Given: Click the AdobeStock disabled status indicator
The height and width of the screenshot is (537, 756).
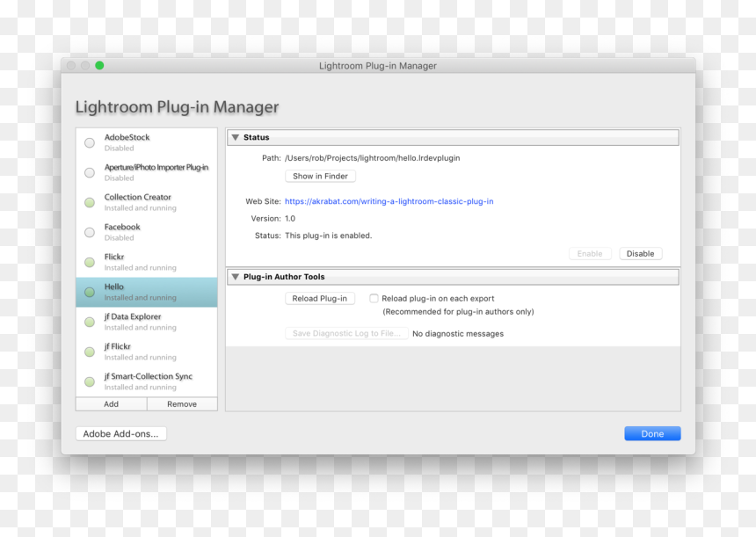Looking at the screenshot, I should pos(90,142).
